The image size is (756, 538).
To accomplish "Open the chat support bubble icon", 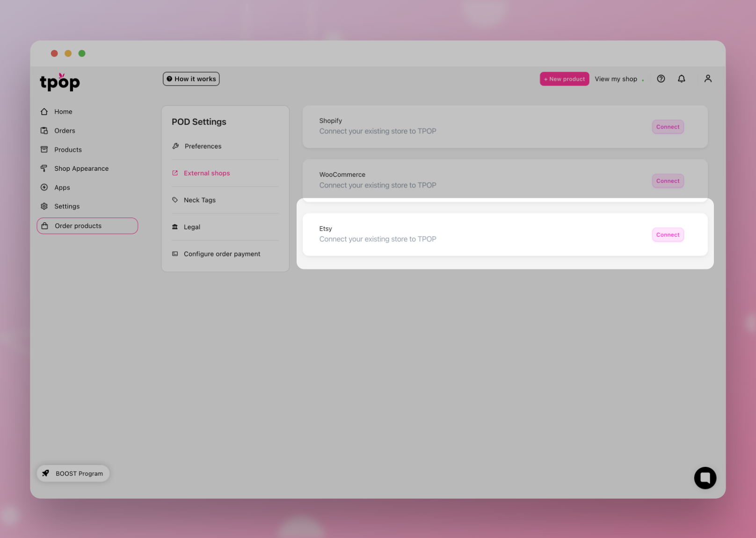I will pyautogui.click(x=705, y=478).
